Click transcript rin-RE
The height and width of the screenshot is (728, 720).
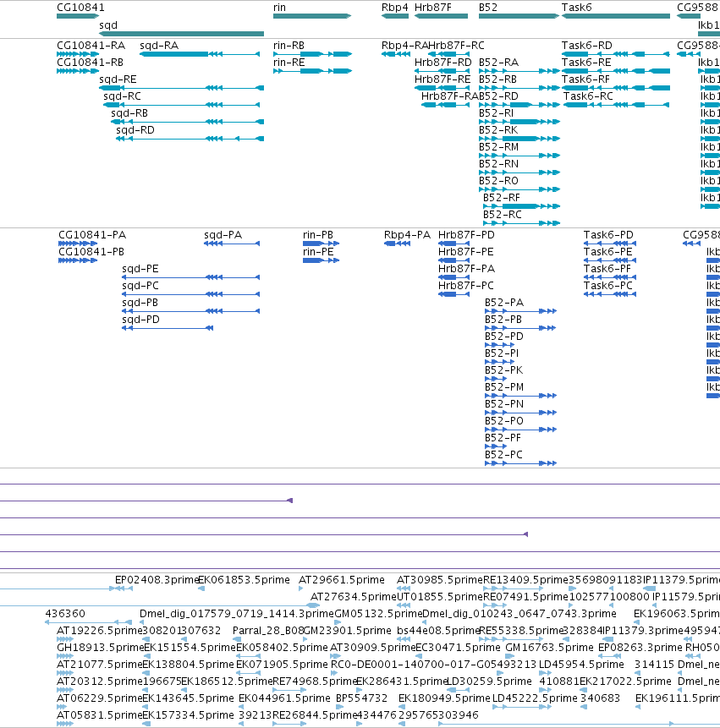312,71
